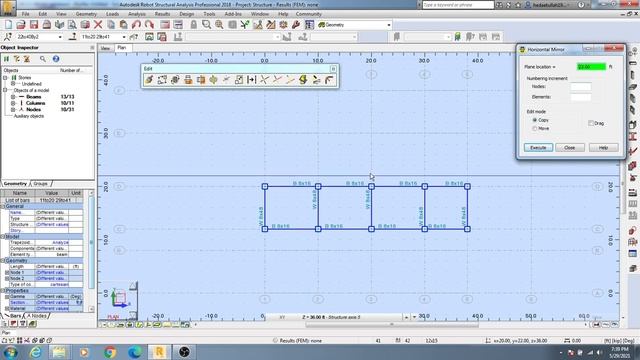Select the Move edit mode radio button
The width and height of the screenshot is (640, 360).
[x=535, y=129]
